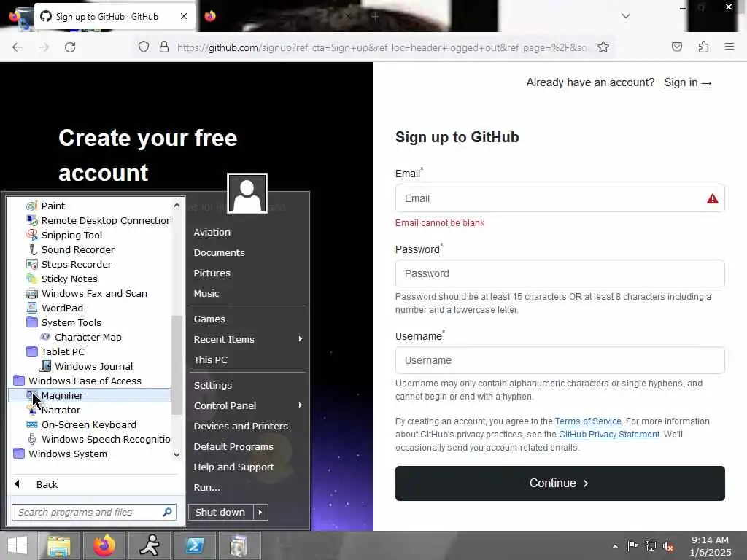
Task: Focus the Username input field
Action: click(560, 360)
